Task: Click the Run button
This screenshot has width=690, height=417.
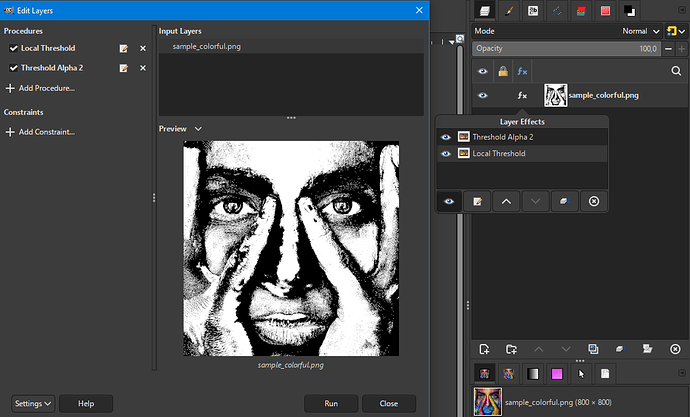Action: [331, 403]
